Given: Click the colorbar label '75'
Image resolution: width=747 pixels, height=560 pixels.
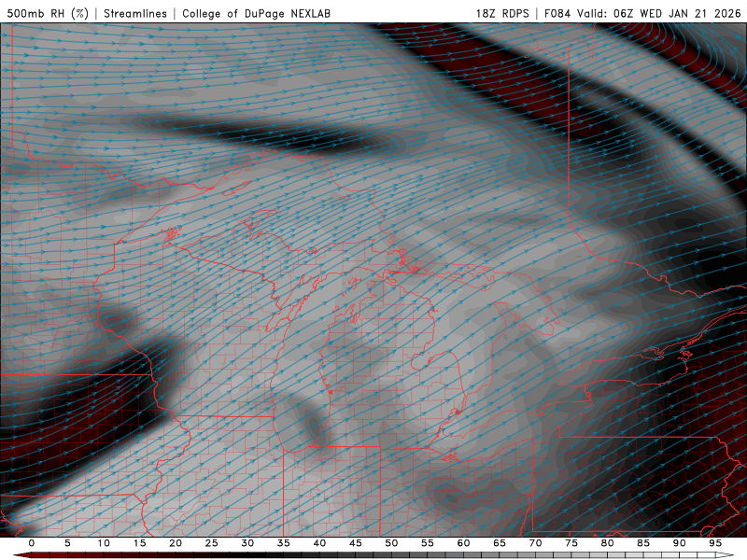Looking at the screenshot, I should [x=571, y=543].
